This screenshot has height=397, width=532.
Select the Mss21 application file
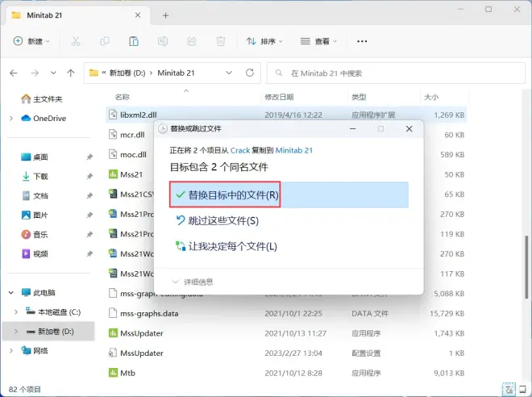point(131,174)
